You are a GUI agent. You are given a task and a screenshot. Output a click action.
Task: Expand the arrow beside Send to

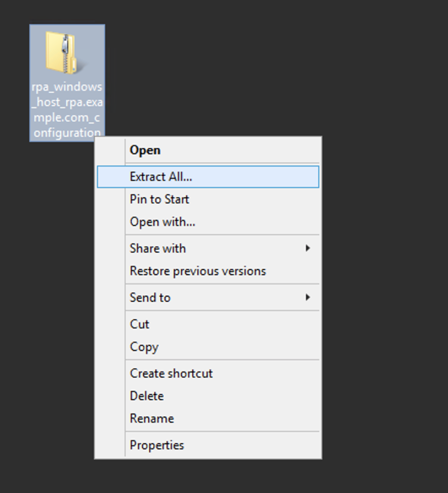click(x=308, y=298)
